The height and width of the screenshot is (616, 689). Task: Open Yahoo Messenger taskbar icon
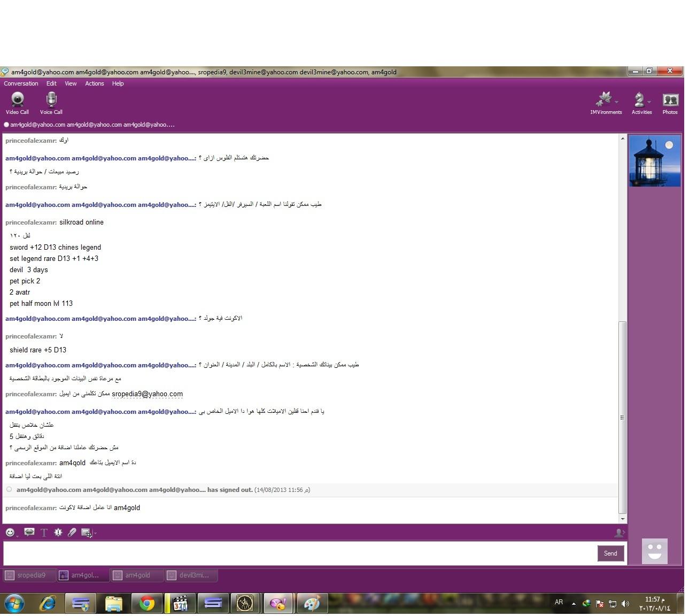click(278, 604)
